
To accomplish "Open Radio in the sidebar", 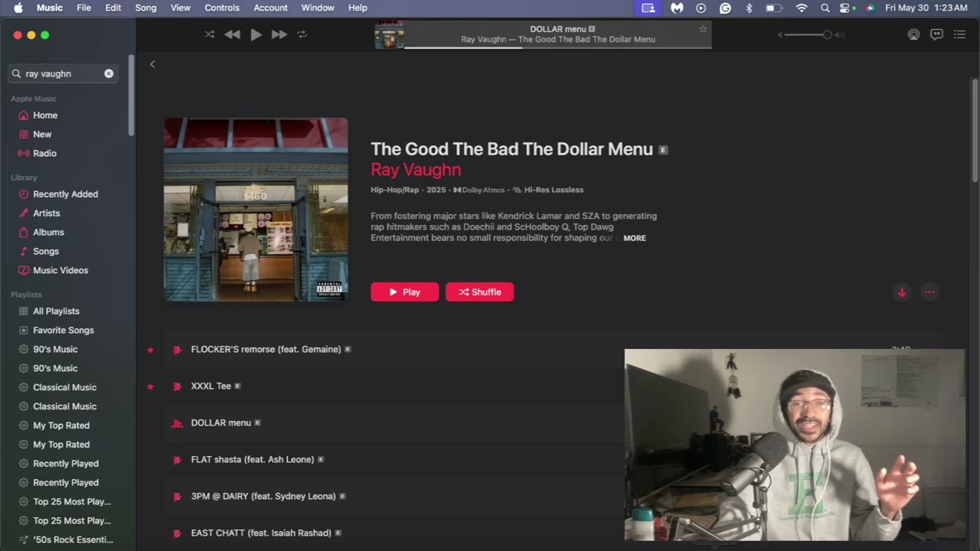I will [x=44, y=153].
